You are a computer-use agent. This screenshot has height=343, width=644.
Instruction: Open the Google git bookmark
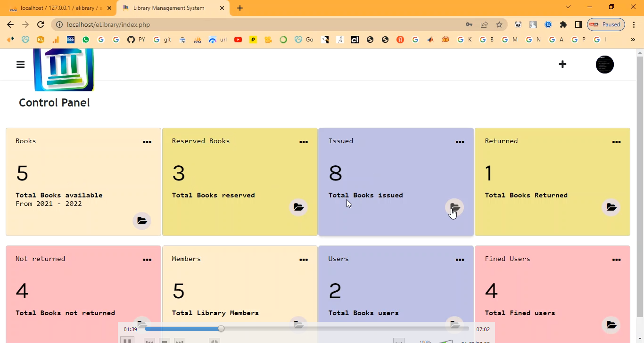(163, 40)
